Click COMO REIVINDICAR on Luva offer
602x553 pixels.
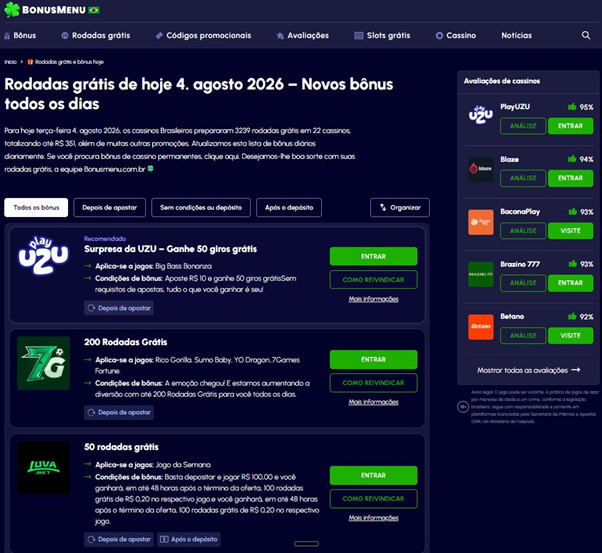tap(373, 498)
